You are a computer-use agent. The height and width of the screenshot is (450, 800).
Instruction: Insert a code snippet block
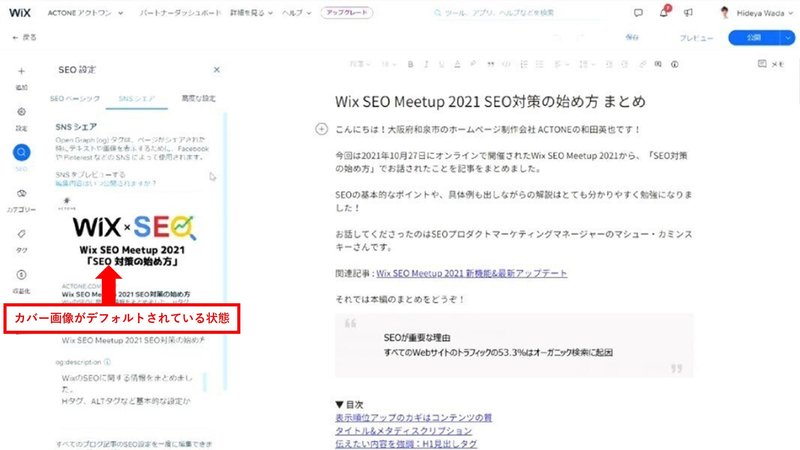[506, 64]
